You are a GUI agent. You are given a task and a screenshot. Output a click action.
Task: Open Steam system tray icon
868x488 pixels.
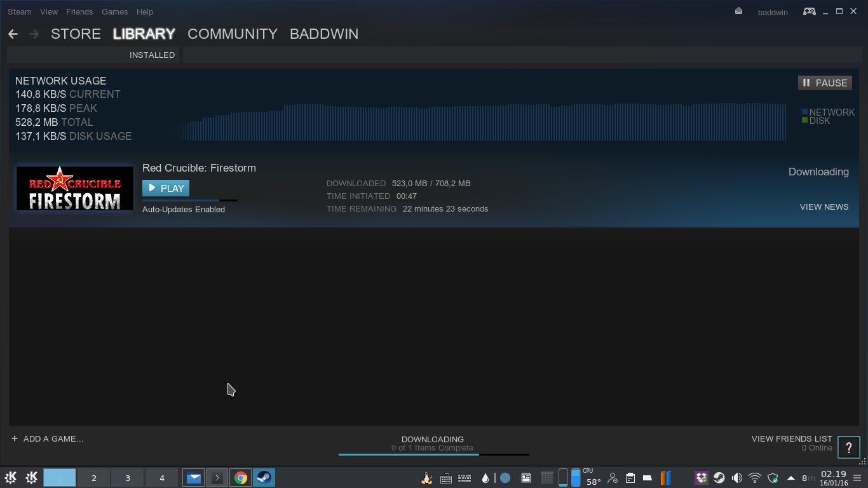pyautogui.click(x=719, y=478)
